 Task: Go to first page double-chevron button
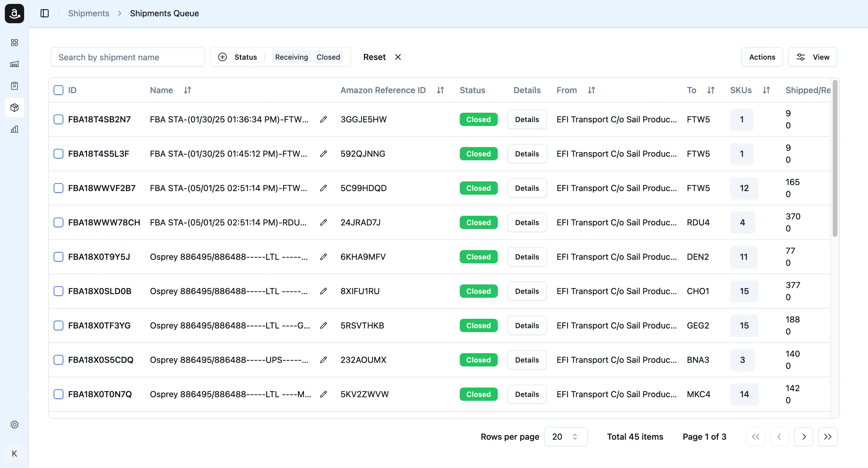click(x=756, y=437)
